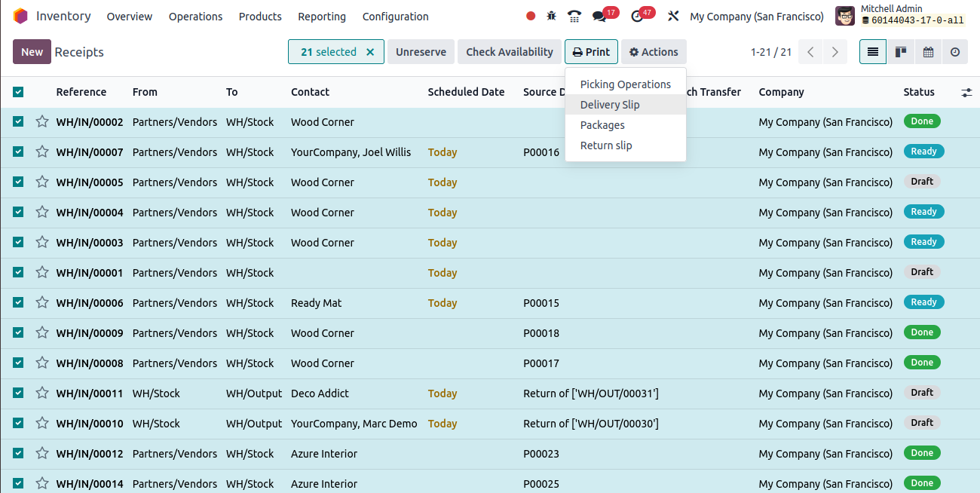Click the bug debug icon in top bar
The height and width of the screenshot is (493, 980).
pos(552,16)
